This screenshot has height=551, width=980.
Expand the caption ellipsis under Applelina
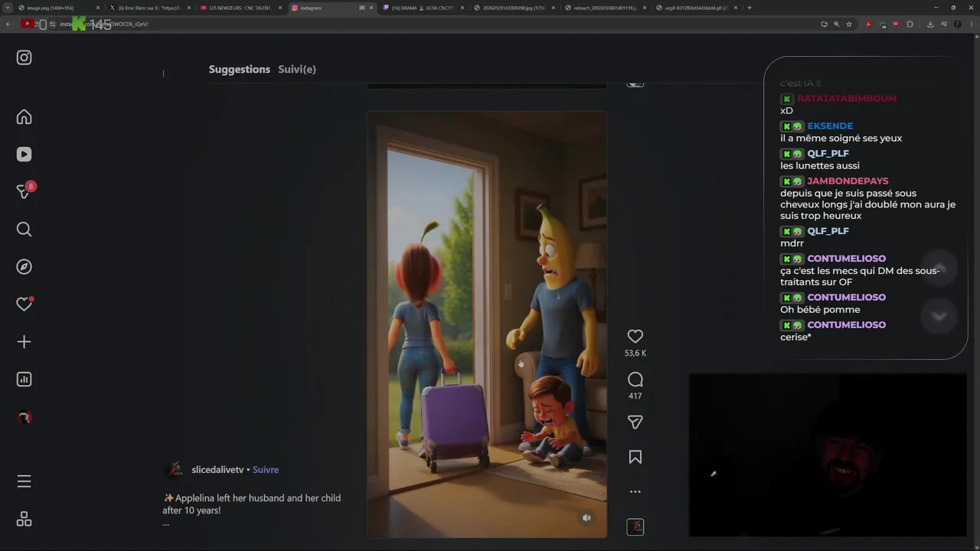(165, 523)
